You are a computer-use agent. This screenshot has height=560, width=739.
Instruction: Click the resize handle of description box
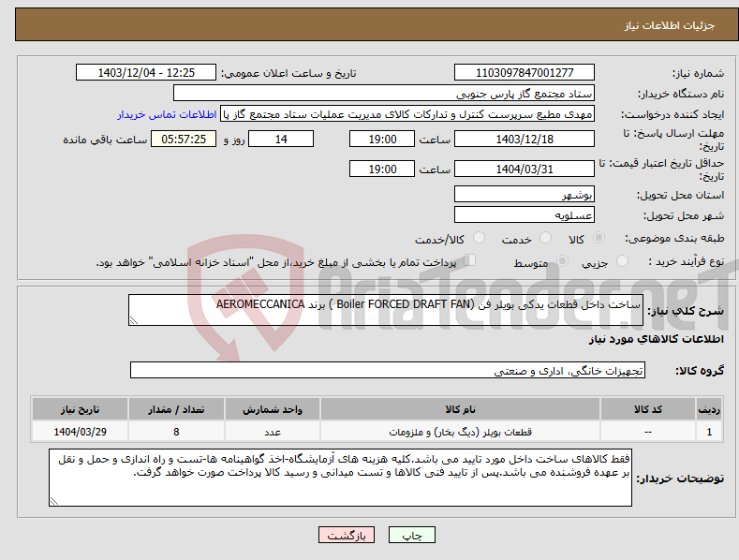(x=134, y=321)
